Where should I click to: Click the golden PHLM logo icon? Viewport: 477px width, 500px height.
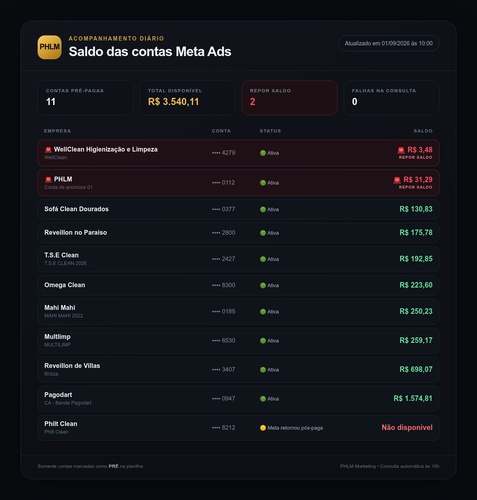coord(49,47)
